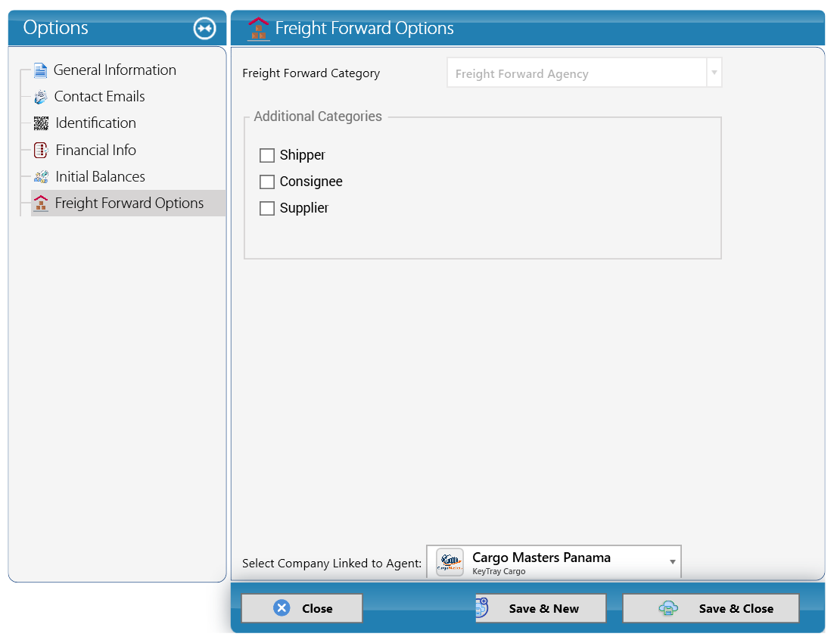Tick the Consignee checkbox
The width and height of the screenshot is (840, 643).
(267, 182)
